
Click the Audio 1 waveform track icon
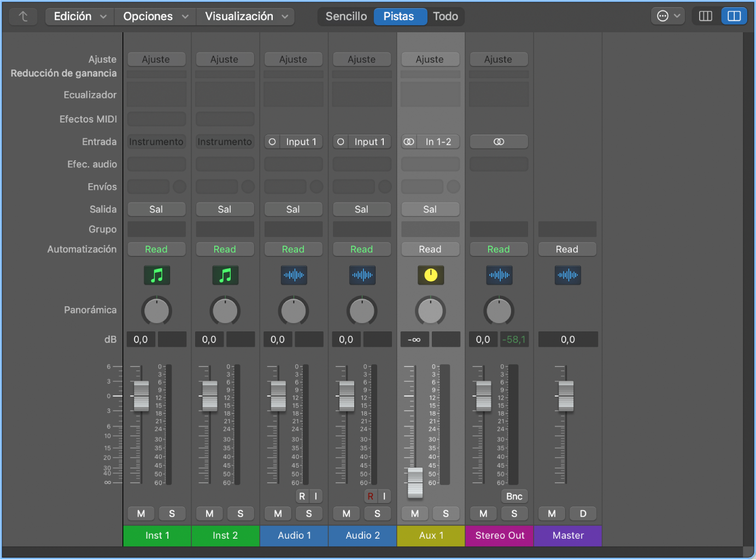click(294, 275)
